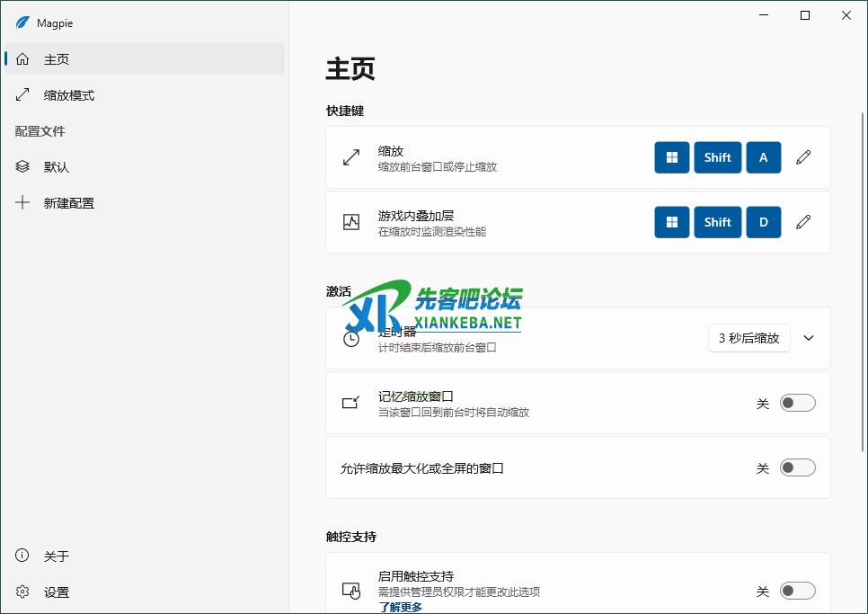Click the 记忆缩放窗口 window icon
Image resolution: width=868 pixels, height=614 pixels.
pos(351,403)
